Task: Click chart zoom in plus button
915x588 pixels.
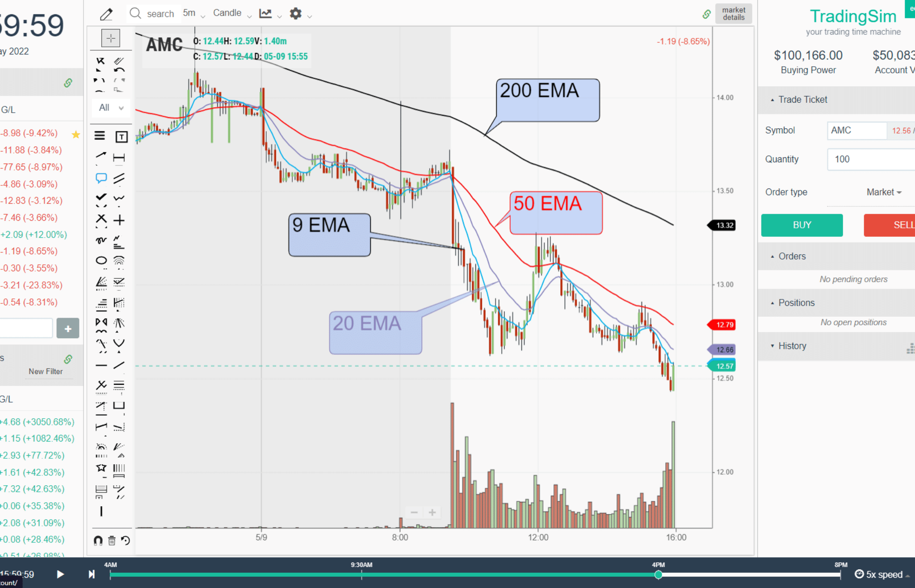Action: (x=432, y=512)
